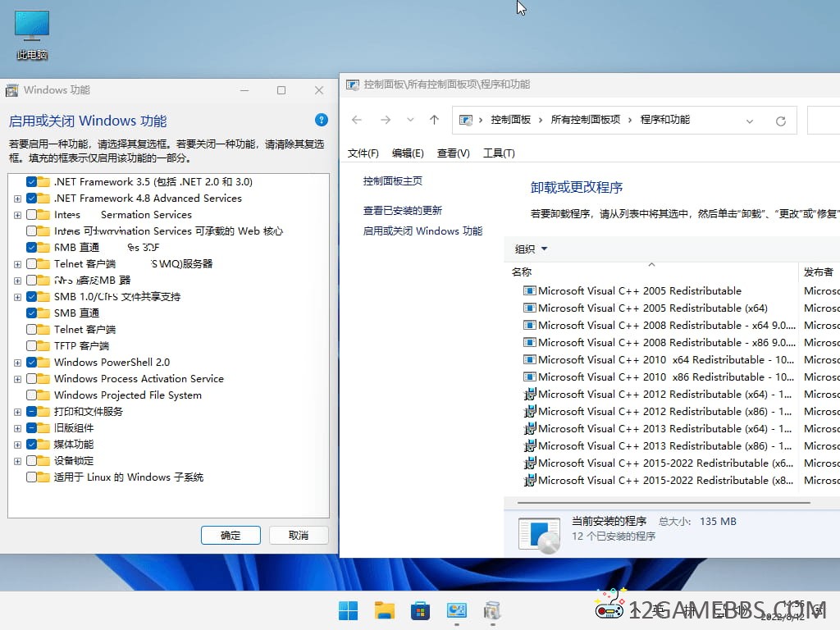Expand the 打印和文件服务 node

click(18, 412)
